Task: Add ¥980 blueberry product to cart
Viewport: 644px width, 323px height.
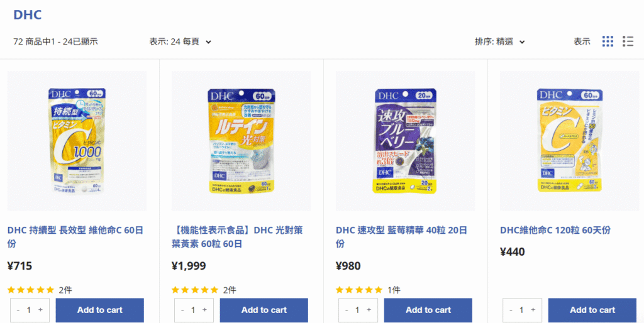Action: (x=428, y=310)
